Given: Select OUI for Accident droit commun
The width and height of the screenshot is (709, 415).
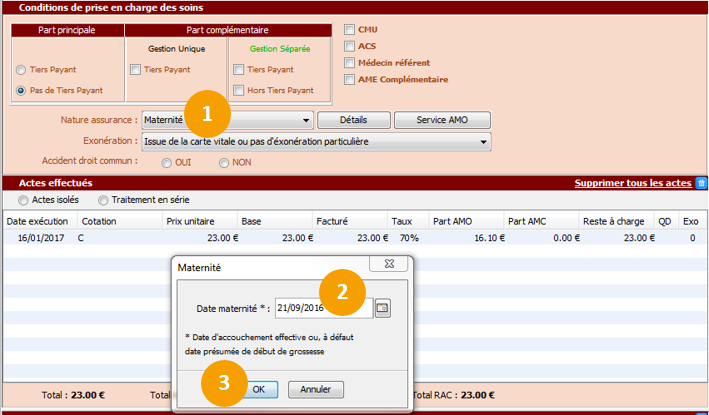Looking at the screenshot, I should pos(167,163).
